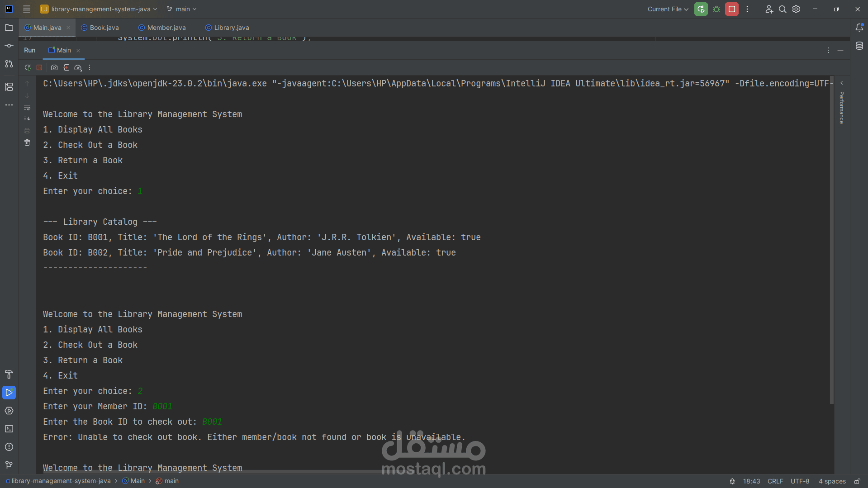This screenshot has width=868, height=488.
Task: Open the Current File run configuration dropdown
Action: pyautogui.click(x=668, y=9)
